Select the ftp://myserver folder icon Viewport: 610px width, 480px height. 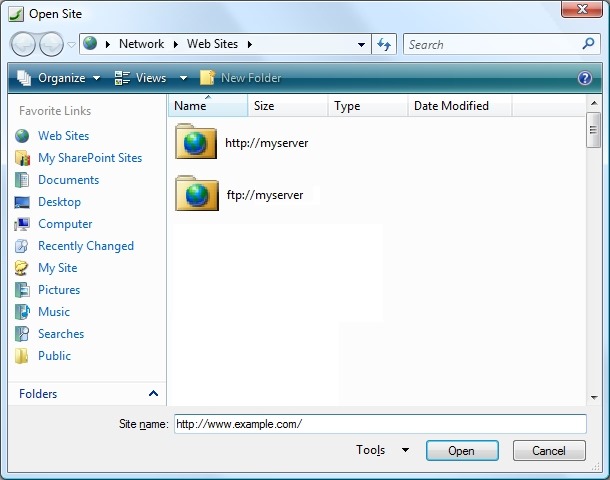(196, 194)
